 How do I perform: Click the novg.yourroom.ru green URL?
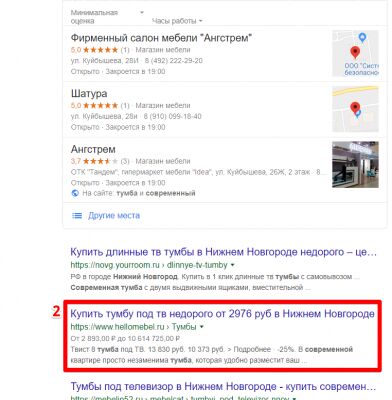coord(149,265)
